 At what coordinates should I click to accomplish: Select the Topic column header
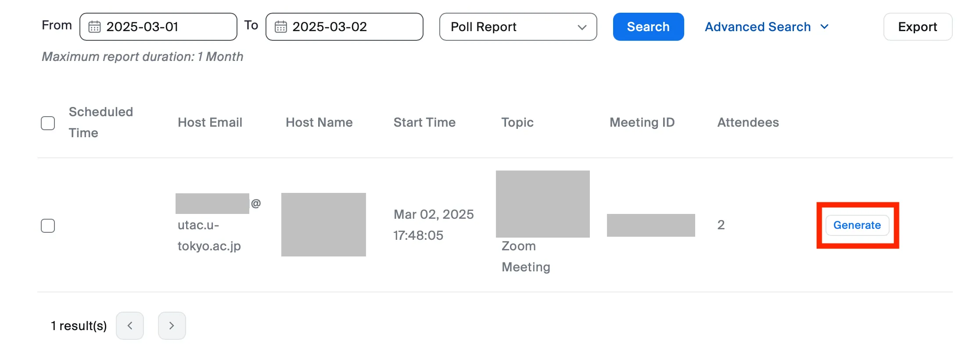click(517, 122)
